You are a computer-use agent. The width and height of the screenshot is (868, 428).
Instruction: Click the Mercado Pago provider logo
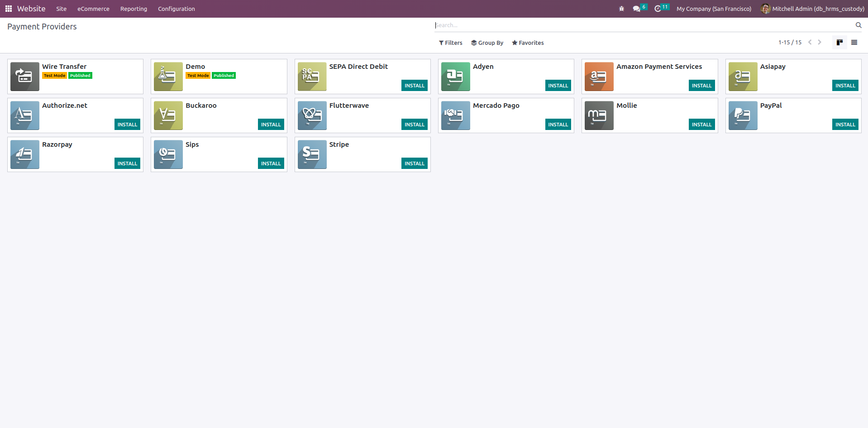coord(456,115)
